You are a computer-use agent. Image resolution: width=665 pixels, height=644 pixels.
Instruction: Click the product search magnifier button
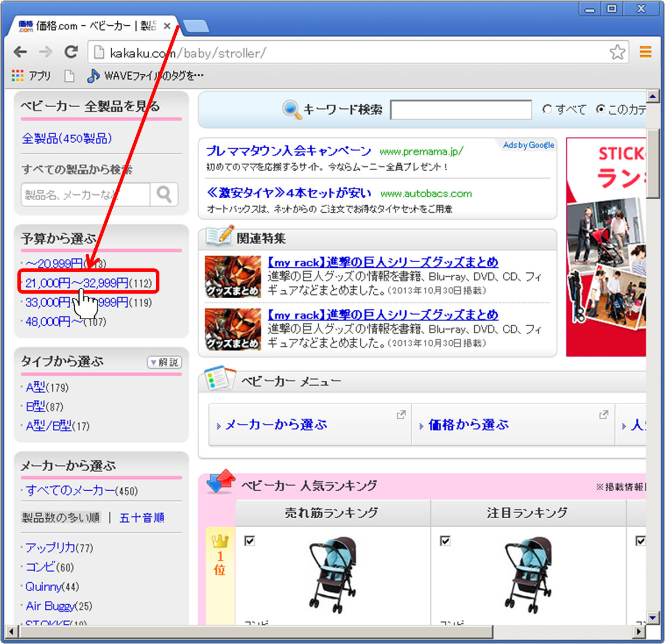click(164, 195)
